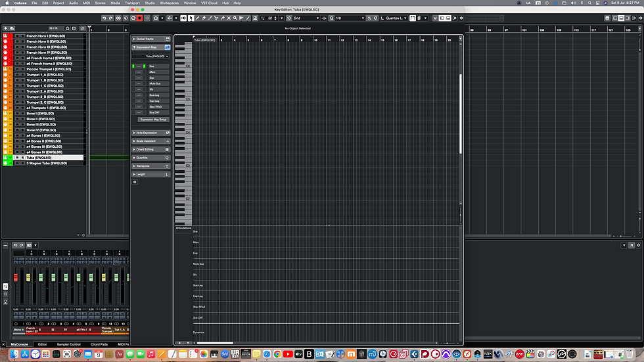This screenshot has width=644, height=362.
Task: Toggle Acoustic Feedback speaker icon
Action: click(183, 18)
